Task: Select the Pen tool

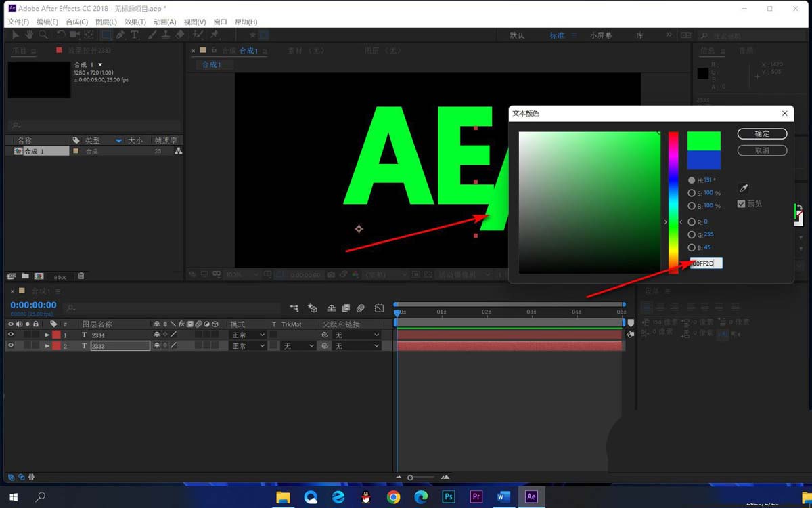Action: tap(120, 35)
